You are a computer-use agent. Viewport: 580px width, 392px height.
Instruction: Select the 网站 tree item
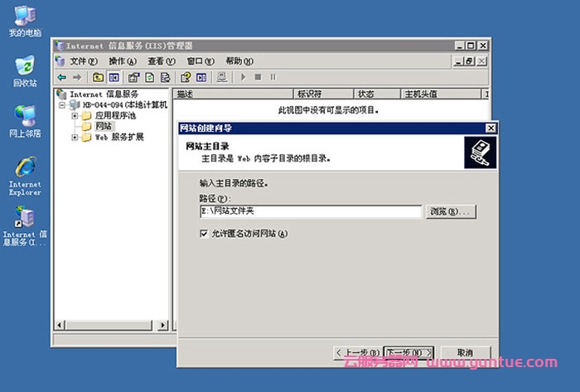pyautogui.click(x=104, y=127)
